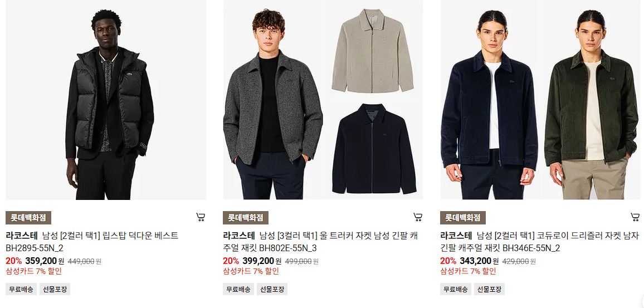Screen dimensions: 644x308
Task: Open the 울 트러커 자켓 product title
Action: 320,242
